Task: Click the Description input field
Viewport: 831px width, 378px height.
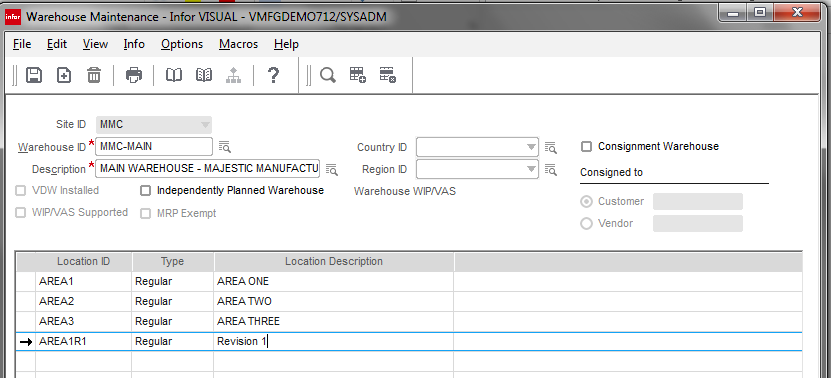Action: [x=208, y=169]
